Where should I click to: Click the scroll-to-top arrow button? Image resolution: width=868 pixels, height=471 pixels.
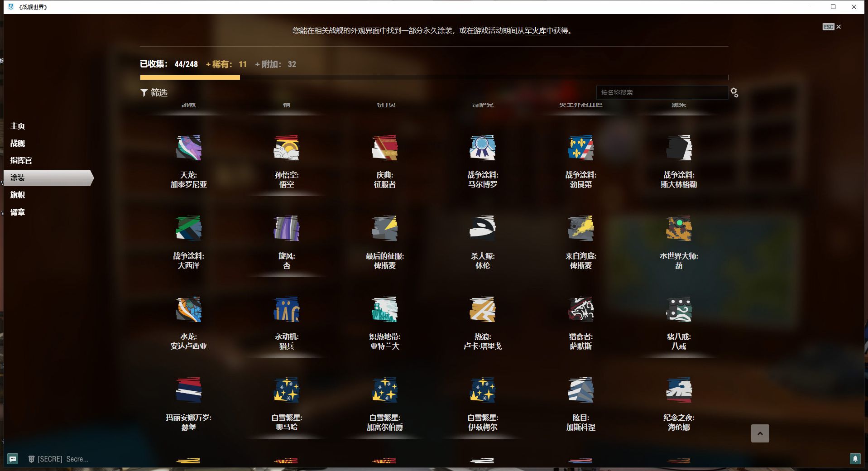click(760, 433)
